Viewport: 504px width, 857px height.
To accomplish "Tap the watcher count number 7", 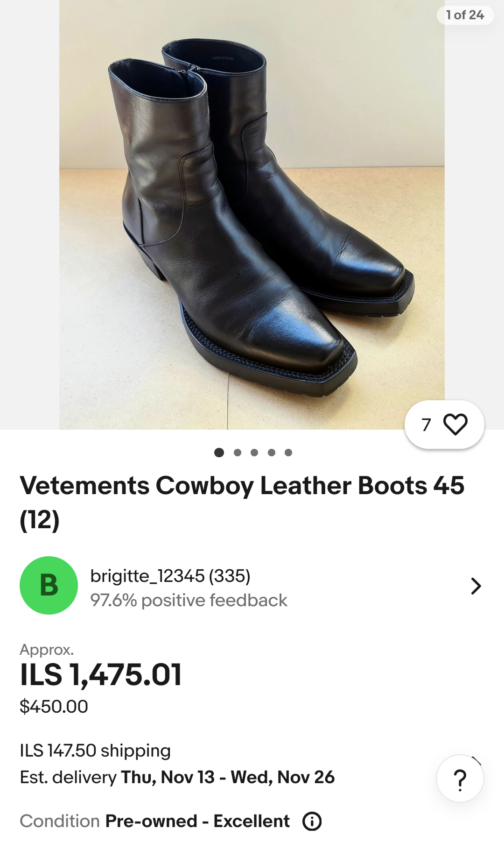I will tap(426, 425).
